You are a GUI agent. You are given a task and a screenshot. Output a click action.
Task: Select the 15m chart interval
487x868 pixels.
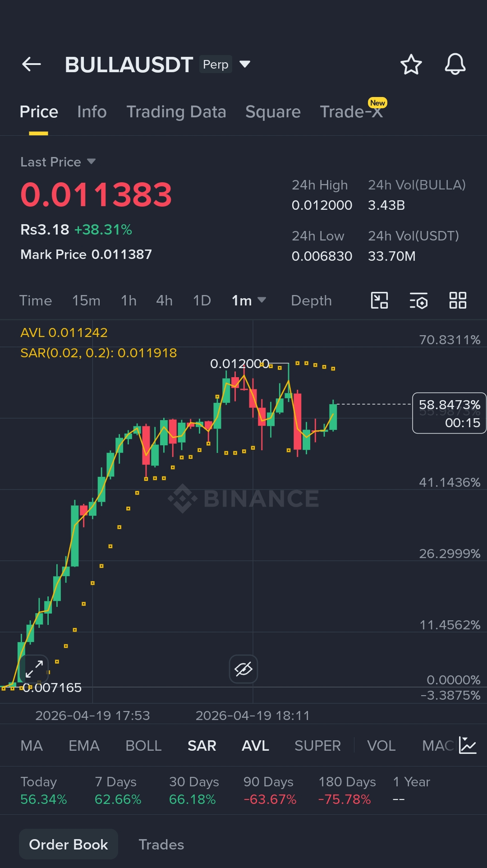click(x=86, y=300)
